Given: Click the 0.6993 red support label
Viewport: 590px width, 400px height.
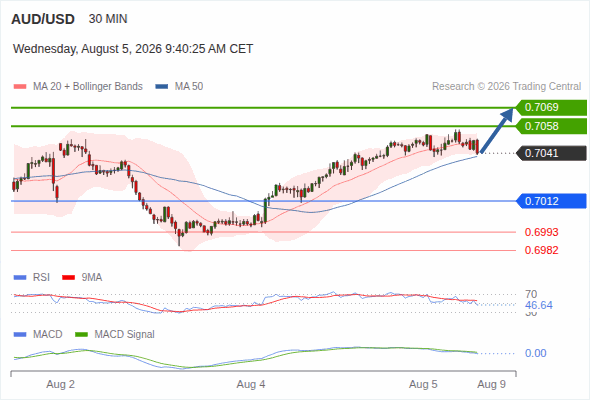Looking at the screenshot, I should [541, 232].
